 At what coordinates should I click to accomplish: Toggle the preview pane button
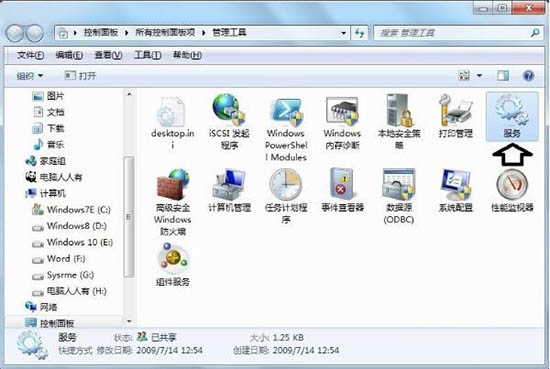tap(503, 75)
